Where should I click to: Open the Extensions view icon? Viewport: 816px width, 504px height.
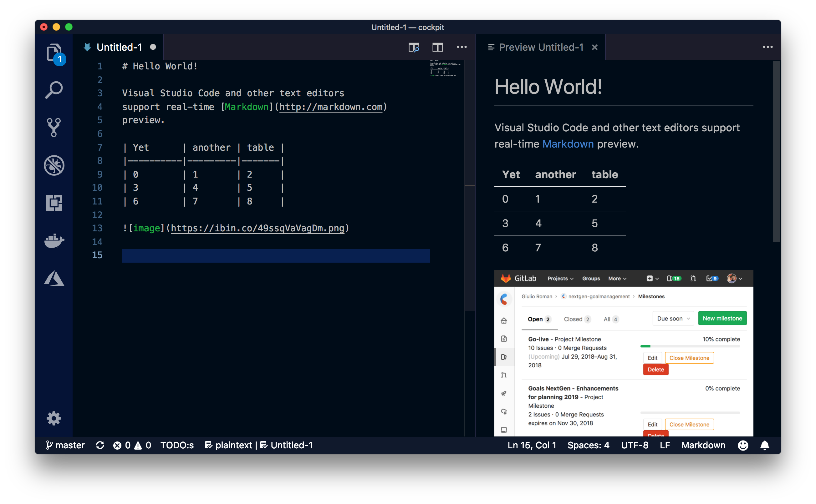click(x=54, y=203)
